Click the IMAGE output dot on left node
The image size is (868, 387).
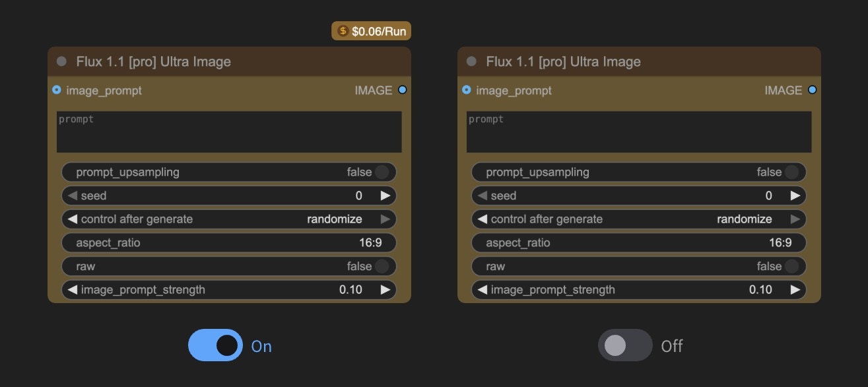click(402, 90)
